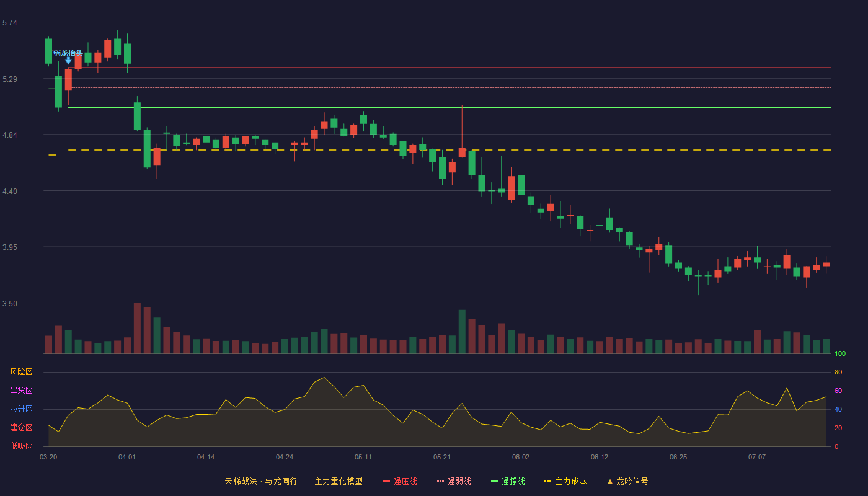Click the 05-21 date label
The image size is (868, 496).
pyautogui.click(x=442, y=457)
